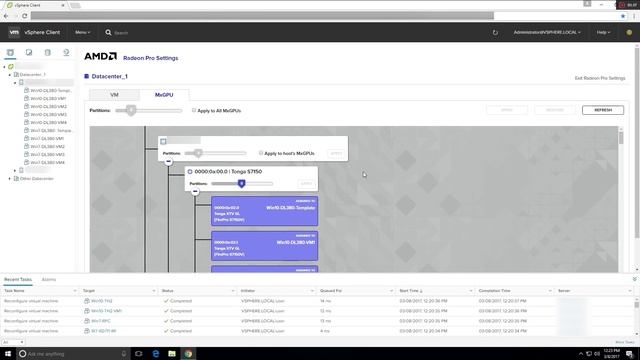Select the MxGPU tab

(x=164, y=95)
